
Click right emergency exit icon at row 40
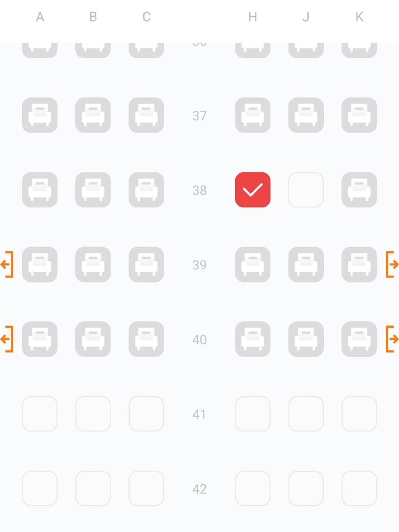pyautogui.click(x=392, y=339)
